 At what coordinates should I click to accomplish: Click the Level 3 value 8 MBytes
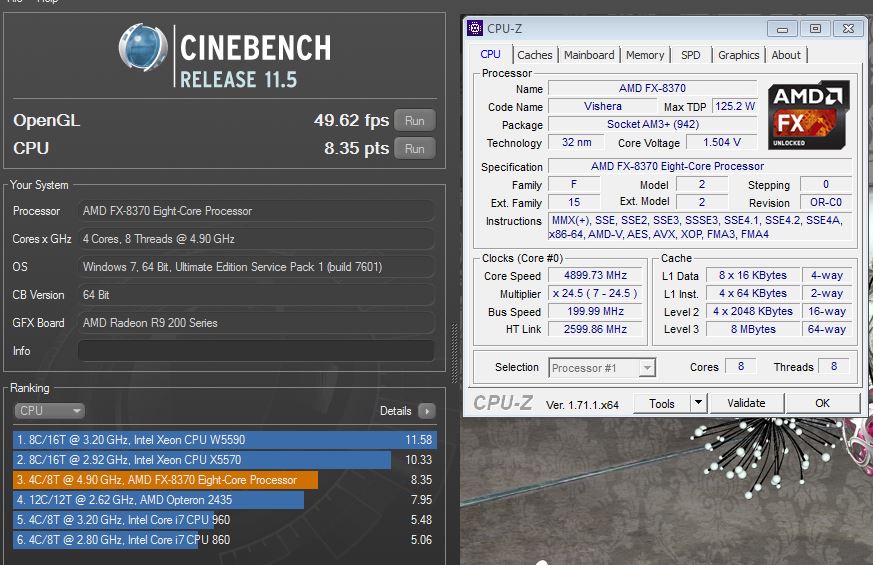coord(753,329)
